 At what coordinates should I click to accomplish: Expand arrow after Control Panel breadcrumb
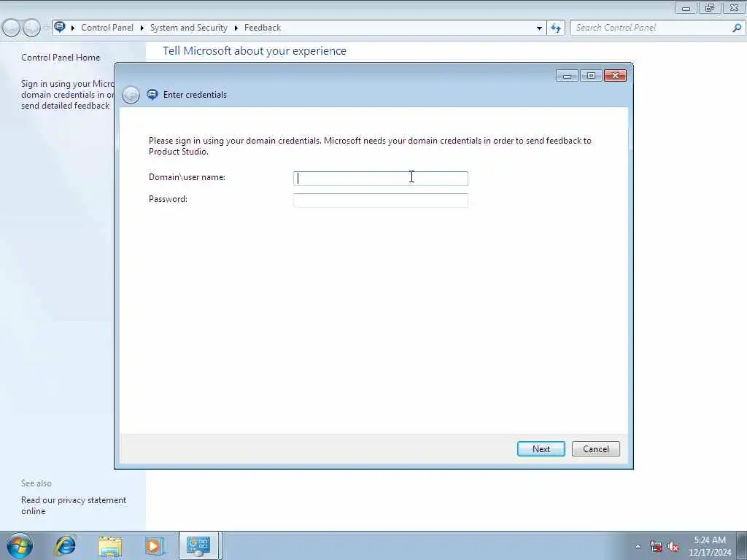142,28
